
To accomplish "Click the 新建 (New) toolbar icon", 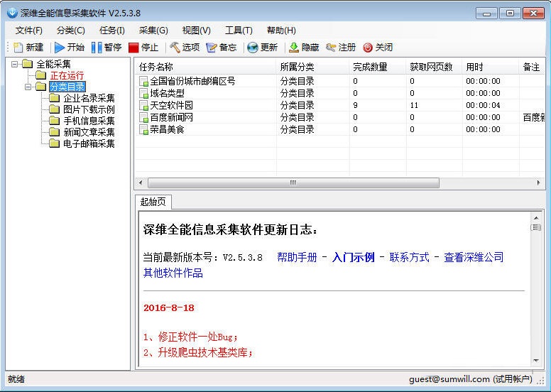I will (18, 48).
